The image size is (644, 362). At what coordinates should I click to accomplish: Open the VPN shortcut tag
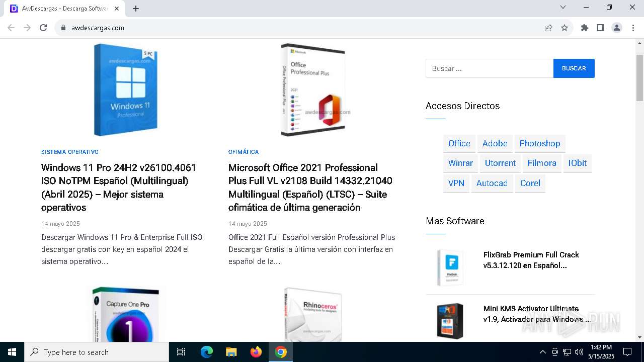coord(456,183)
